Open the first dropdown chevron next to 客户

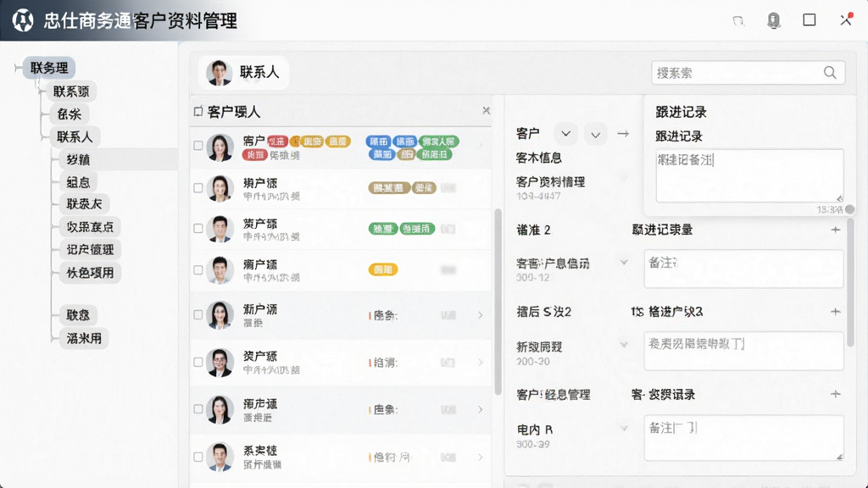[565, 134]
